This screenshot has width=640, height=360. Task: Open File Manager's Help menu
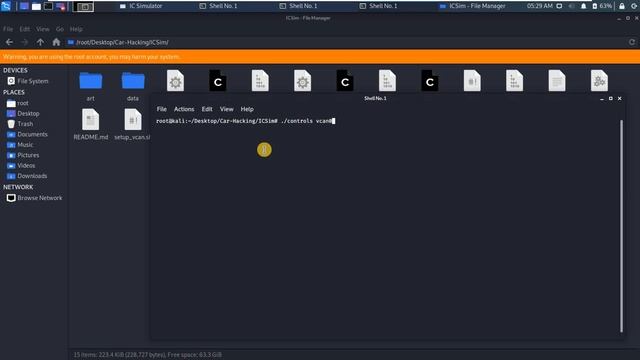tap(76, 29)
